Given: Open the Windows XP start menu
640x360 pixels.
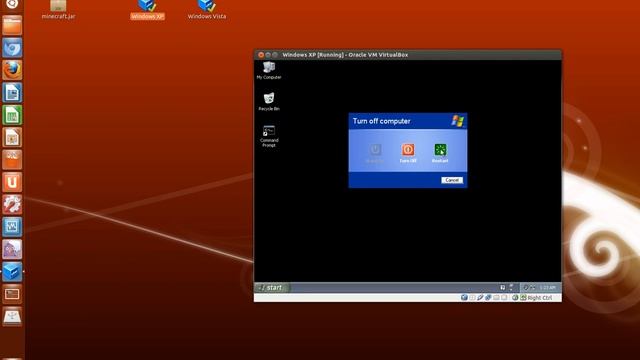Looking at the screenshot, I should (271, 287).
